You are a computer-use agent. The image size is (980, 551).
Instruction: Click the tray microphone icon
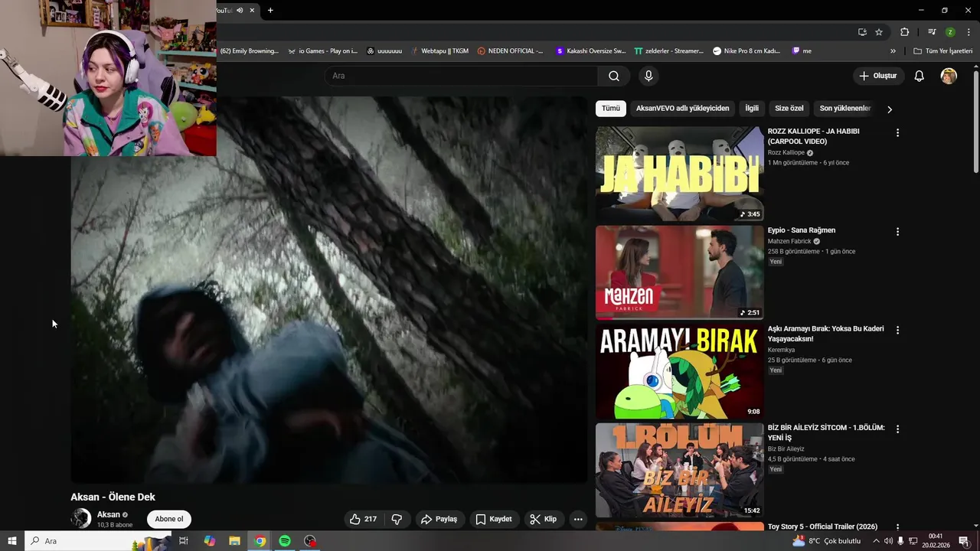900,541
